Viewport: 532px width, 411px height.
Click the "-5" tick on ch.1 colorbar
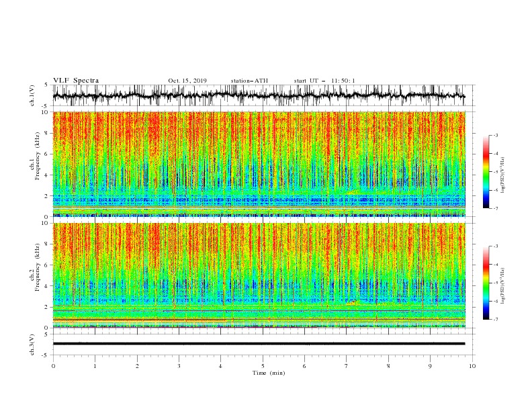click(x=496, y=172)
